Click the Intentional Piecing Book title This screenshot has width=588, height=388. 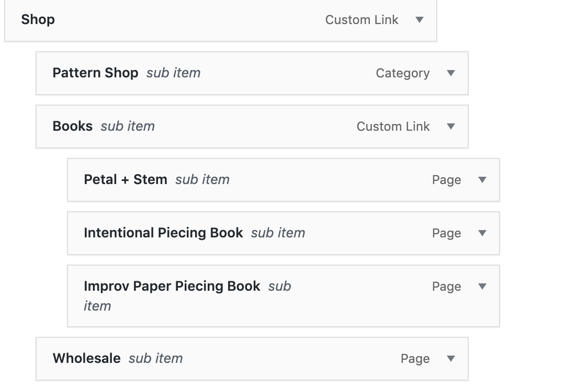(163, 233)
